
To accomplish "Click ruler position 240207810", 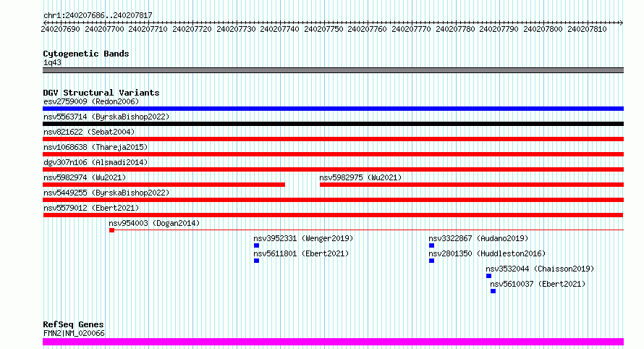I will (587, 29).
